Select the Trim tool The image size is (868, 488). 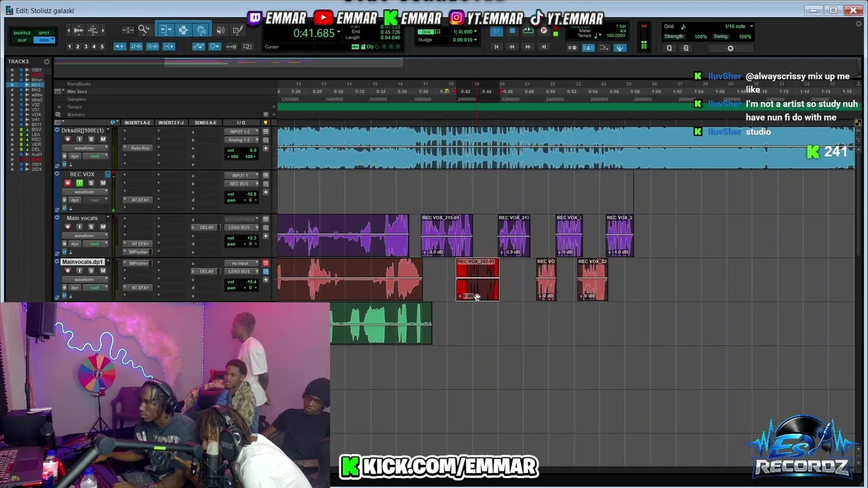click(166, 30)
